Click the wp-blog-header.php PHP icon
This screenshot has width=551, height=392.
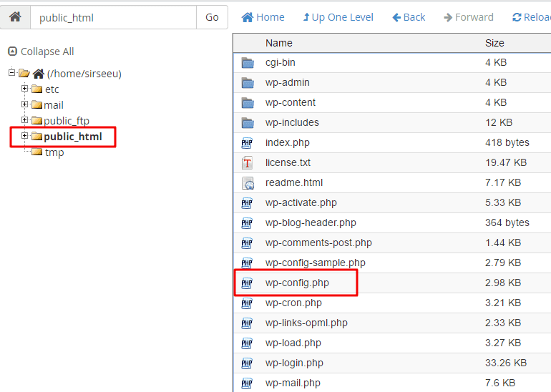[x=247, y=223]
